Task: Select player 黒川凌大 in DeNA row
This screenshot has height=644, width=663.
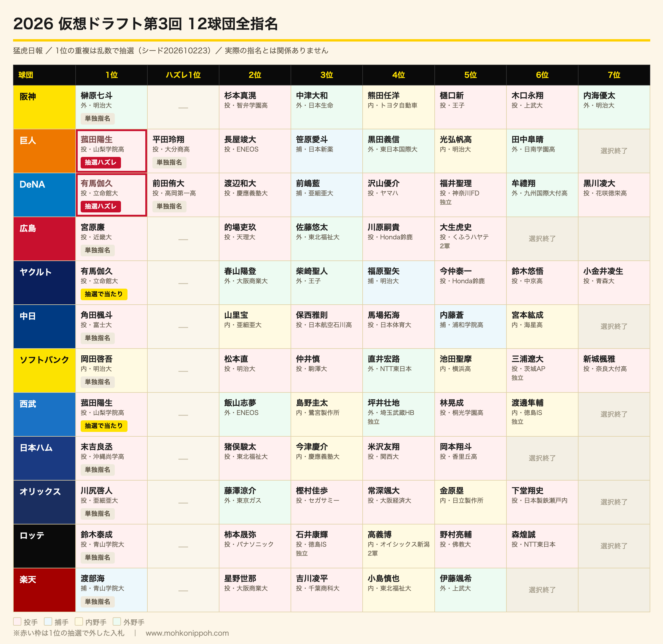Action: pos(613,195)
